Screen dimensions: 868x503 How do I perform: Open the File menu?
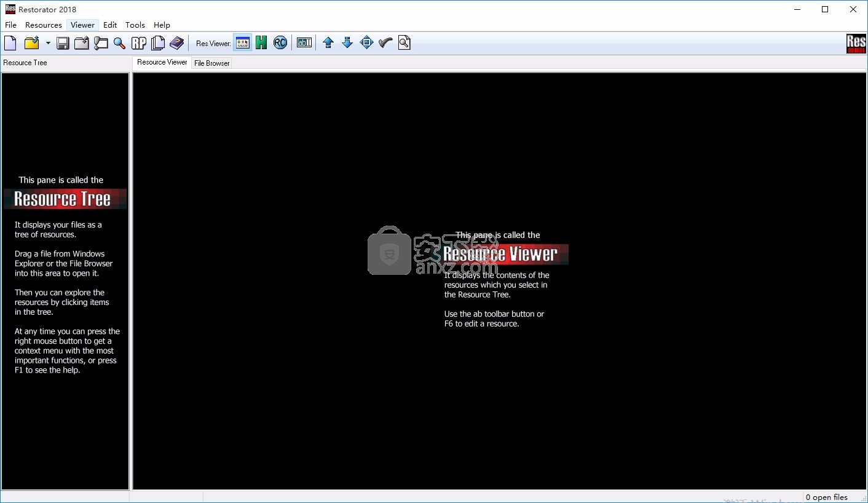(x=10, y=25)
